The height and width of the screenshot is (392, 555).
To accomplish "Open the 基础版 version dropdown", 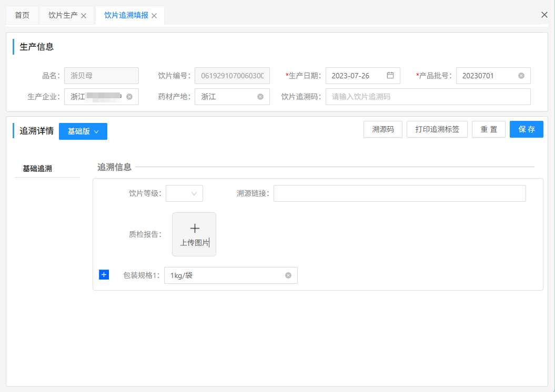I will click(x=83, y=131).
